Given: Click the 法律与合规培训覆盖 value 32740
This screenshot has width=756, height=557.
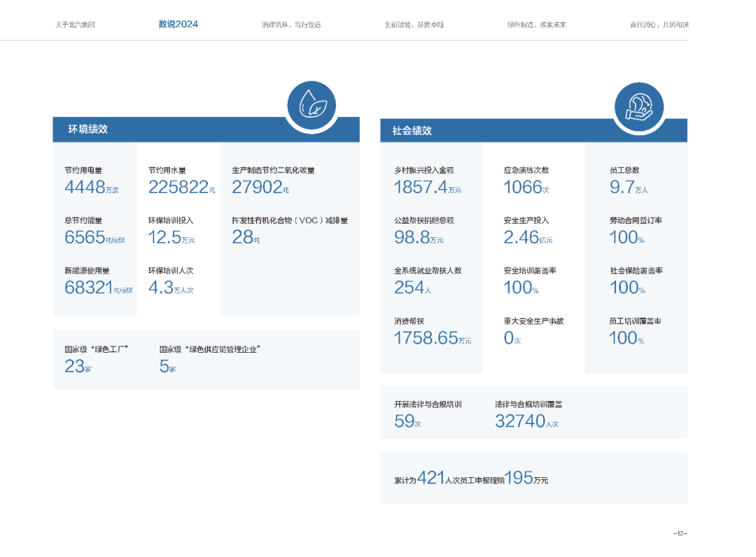Looking at the screenshot, I should click(519, 422).
